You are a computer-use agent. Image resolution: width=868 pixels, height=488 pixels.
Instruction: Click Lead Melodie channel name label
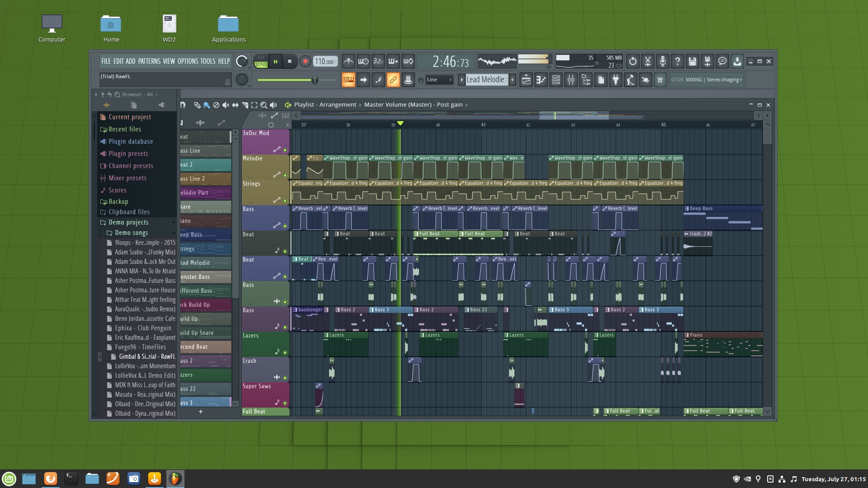202,262
